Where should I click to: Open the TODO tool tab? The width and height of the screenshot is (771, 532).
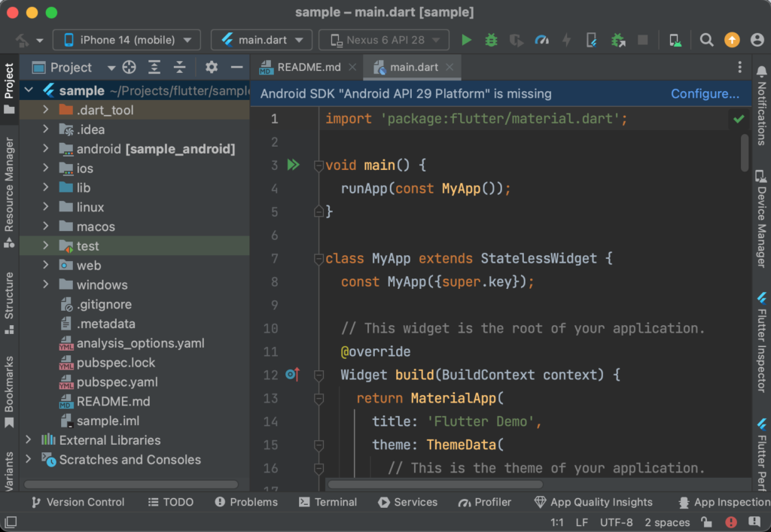[171, 502]
